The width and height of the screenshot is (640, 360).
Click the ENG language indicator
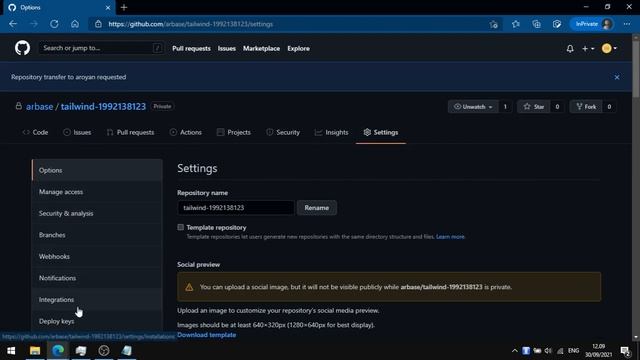coord(573,351)
